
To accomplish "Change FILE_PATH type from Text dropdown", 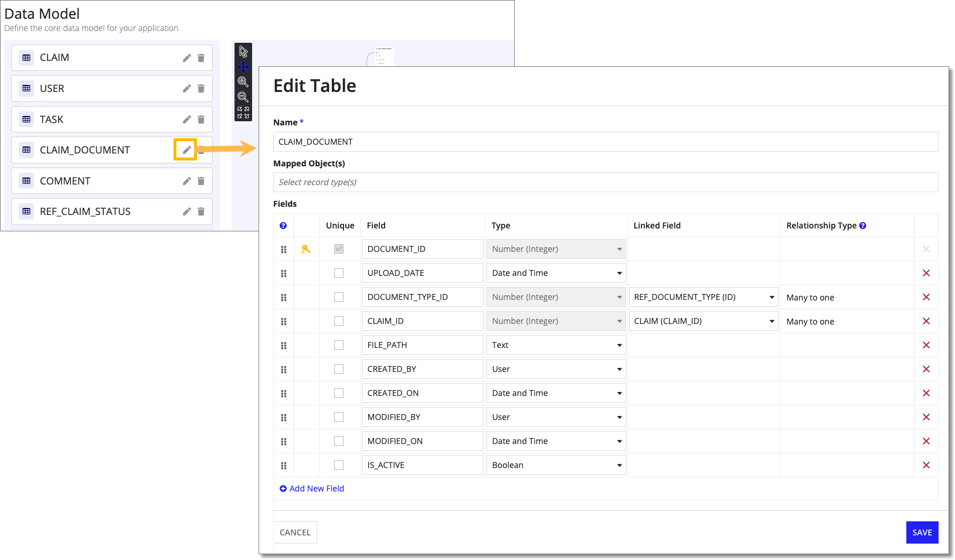I will point(556,345).
